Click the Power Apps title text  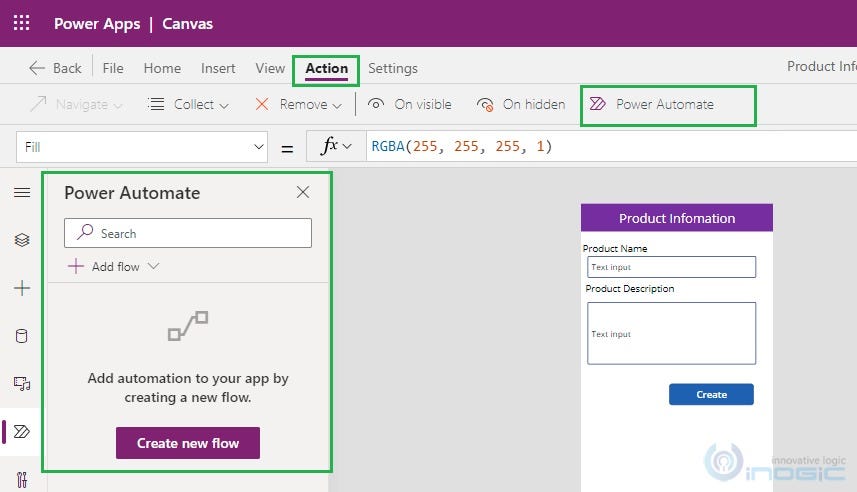(97, 24)
